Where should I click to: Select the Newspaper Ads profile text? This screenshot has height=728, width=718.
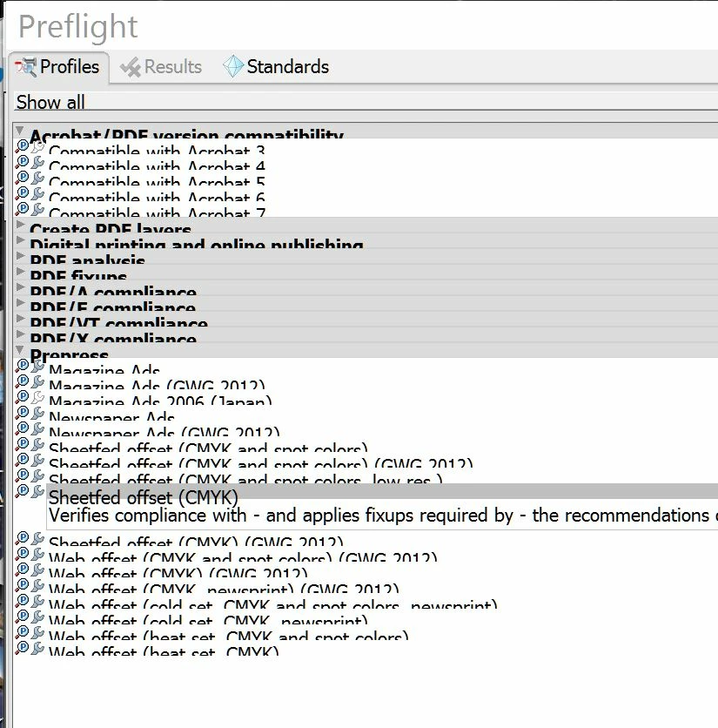coord(111,417)
